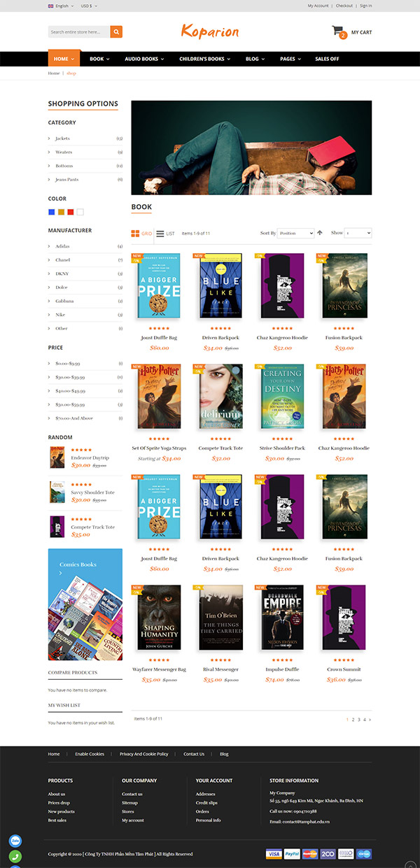The image size is (420, 868).
Task: Open the Sort By Position dropdown
Action: tap(295, 233)
